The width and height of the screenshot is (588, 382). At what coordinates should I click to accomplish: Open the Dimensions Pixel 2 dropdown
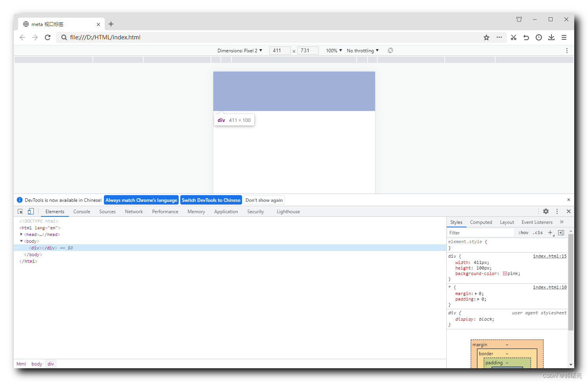coord(240,50)
